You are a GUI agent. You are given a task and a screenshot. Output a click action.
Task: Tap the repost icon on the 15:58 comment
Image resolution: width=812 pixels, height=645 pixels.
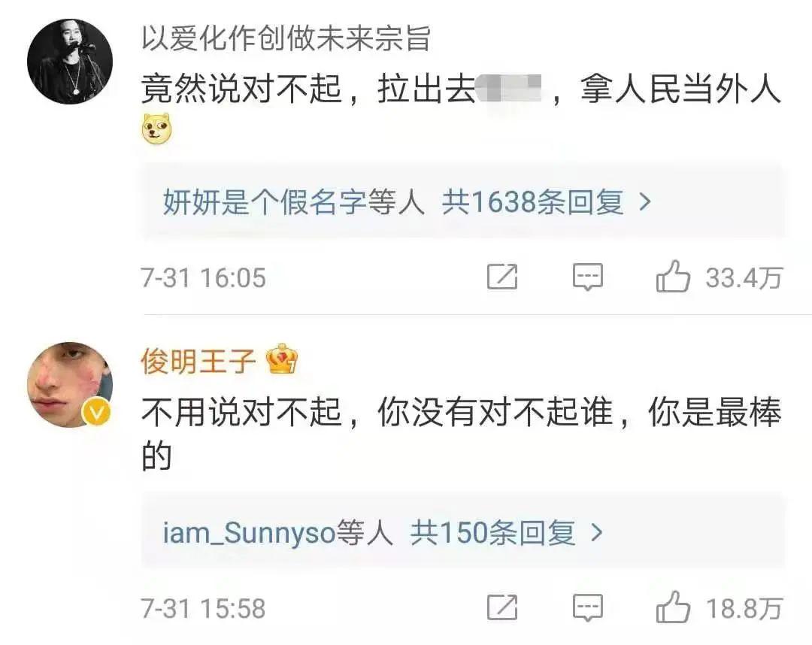point(502,607)
